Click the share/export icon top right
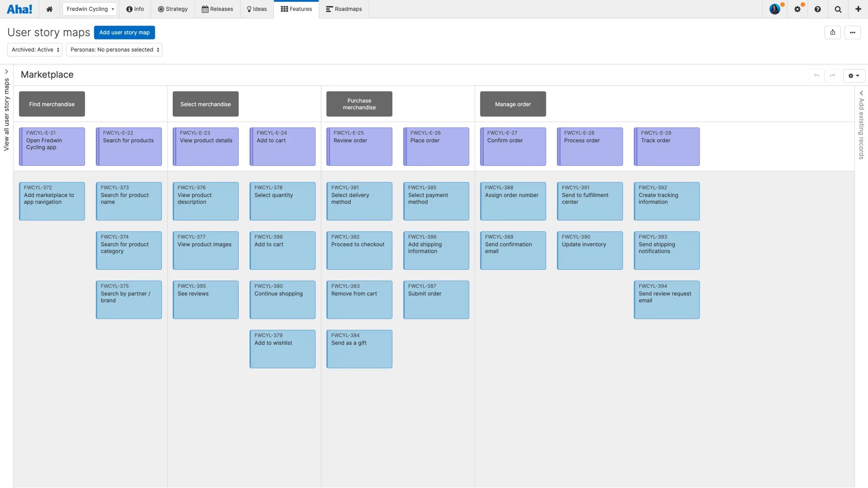This screenshot has height=488, width=868. [x=833, y=32]
